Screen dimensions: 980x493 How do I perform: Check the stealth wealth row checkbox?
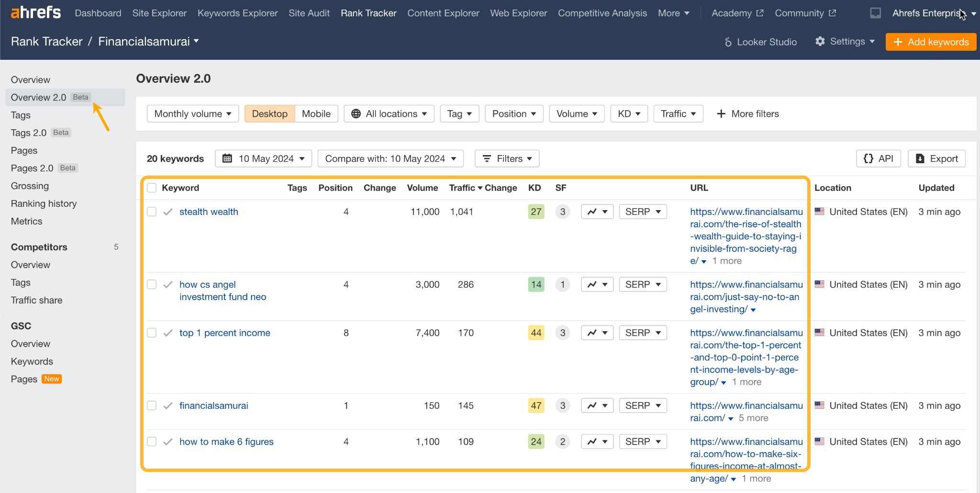pyautogui.click(x=152, y=211)
